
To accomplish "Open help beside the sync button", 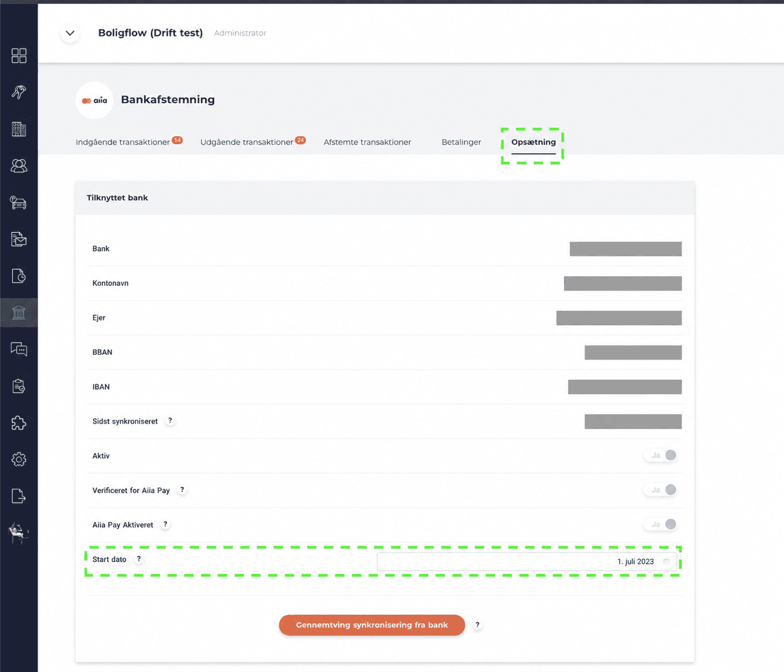I will coord(477,625).
